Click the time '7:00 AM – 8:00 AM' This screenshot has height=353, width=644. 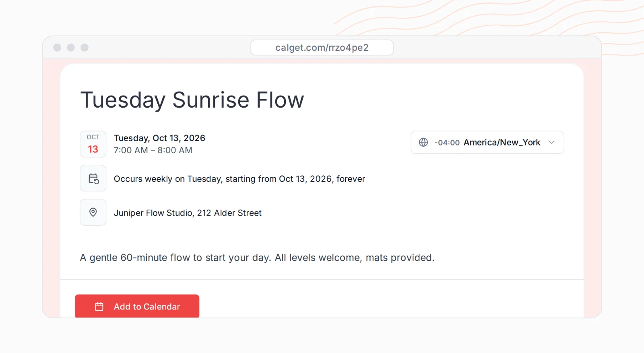pos(153,150)
